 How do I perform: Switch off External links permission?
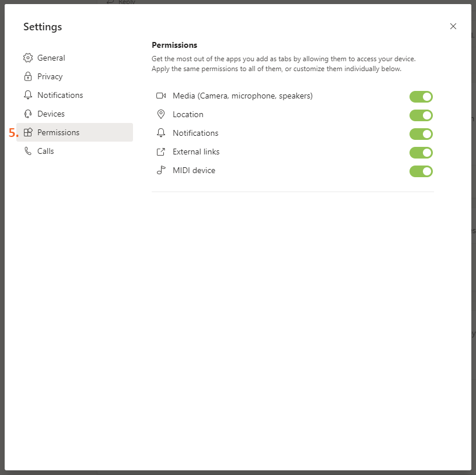(421, 153)
